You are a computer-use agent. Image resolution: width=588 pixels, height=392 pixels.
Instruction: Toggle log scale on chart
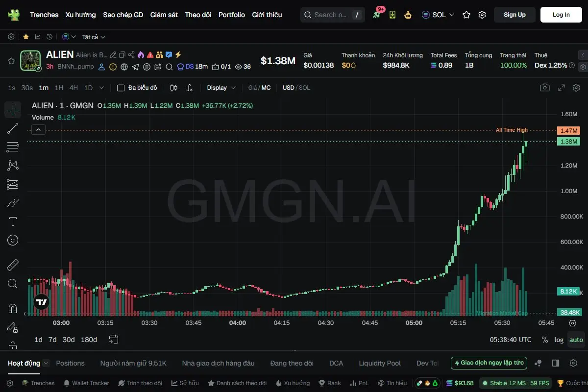(x=559, y=340)
